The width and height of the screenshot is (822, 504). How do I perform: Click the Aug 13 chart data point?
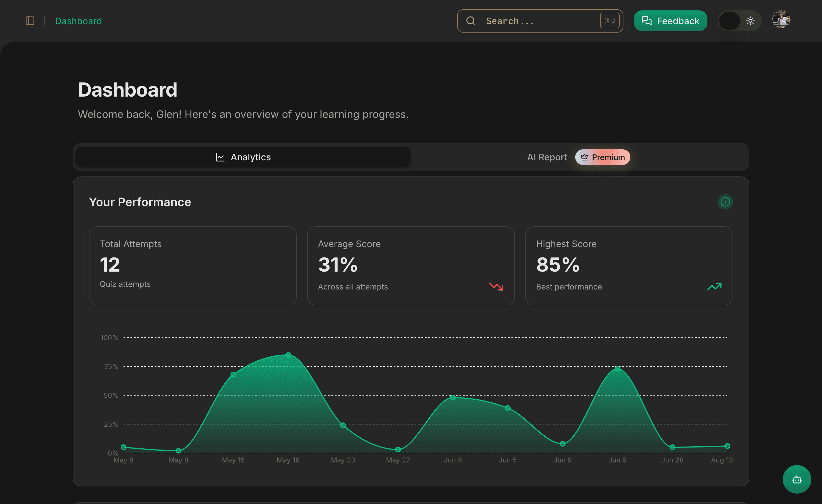(727, 446)
